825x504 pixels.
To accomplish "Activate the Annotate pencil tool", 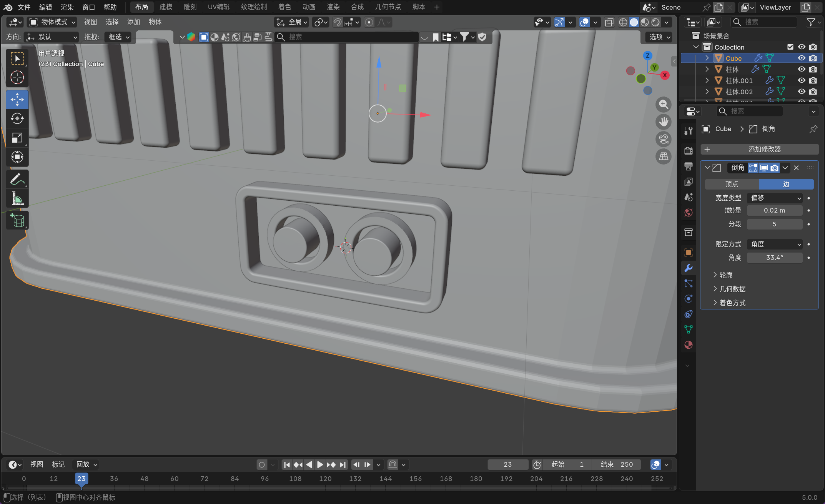I will pyautogui.click(x=17, y=179).
